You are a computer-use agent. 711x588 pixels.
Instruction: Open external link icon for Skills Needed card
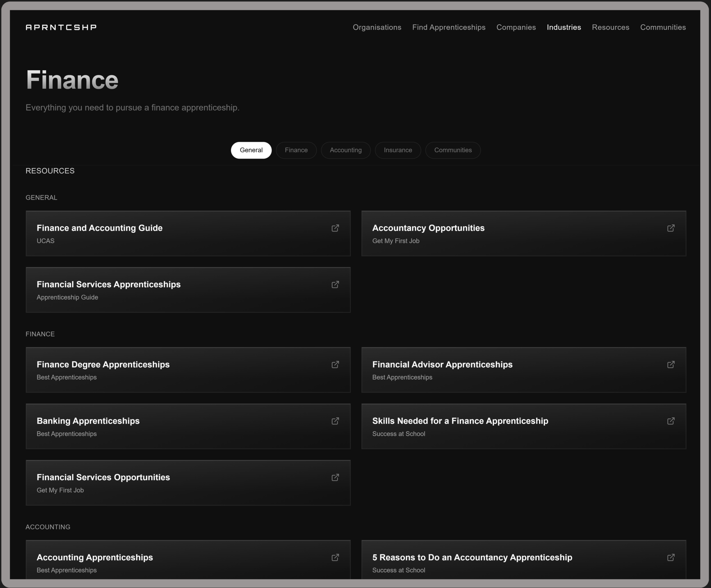pos(671,421)
